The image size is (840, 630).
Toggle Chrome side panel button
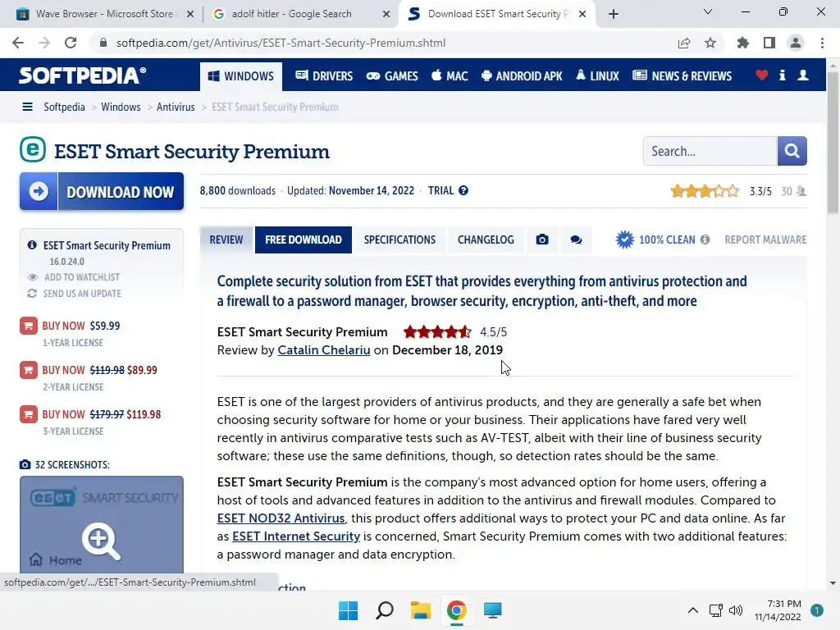(x=769, y=43)
